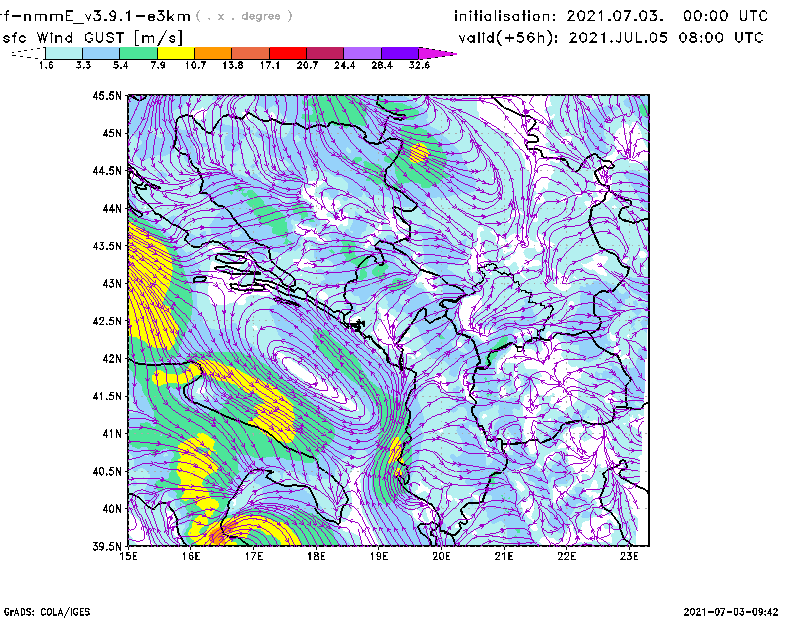Click the small orange gust spot near 44.7N 19.7E
Viewport: 800px width, 618px height.
click(419, 153)
